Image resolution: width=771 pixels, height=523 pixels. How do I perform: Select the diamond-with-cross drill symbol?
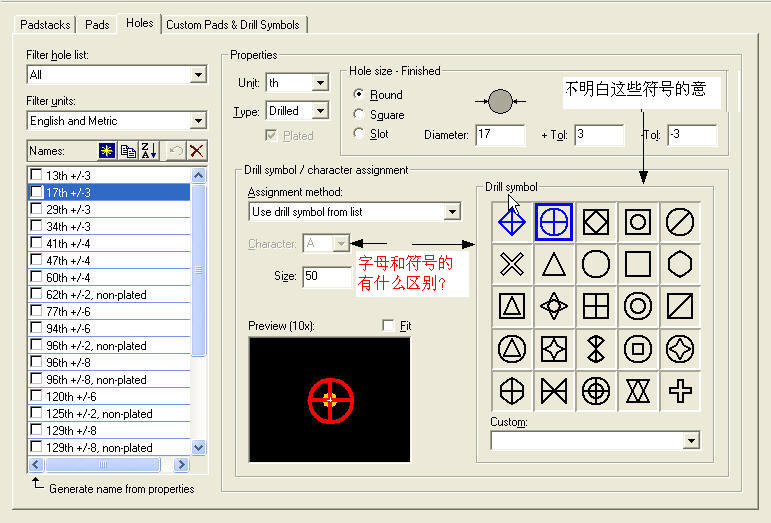point(512,222)
